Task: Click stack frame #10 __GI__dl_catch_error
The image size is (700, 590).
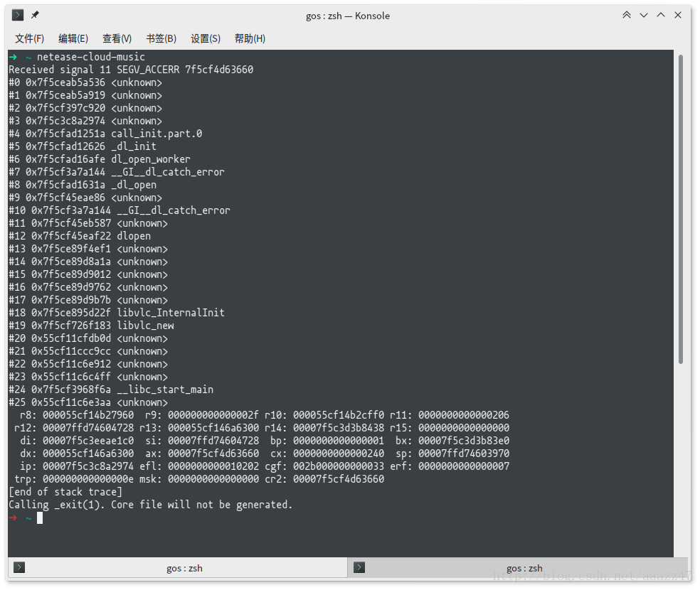Action: point(120,210)
